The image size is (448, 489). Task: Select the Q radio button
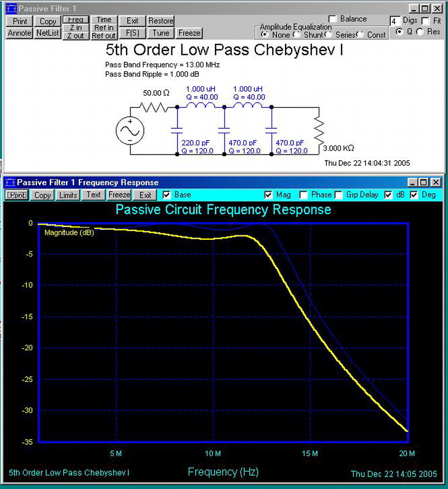coord(399,31)
